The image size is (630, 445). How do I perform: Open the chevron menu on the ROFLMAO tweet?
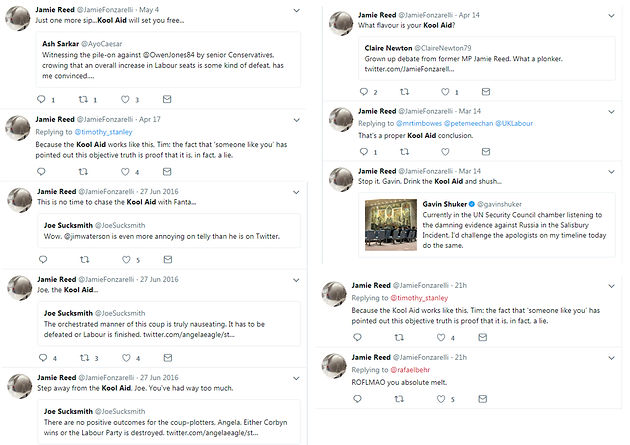[x=611, y=358]
